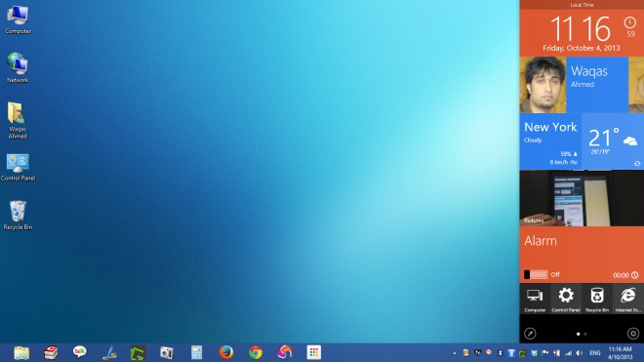Click the Waqas Ahmed profile photo
The image size is (644, 362).
543,85
